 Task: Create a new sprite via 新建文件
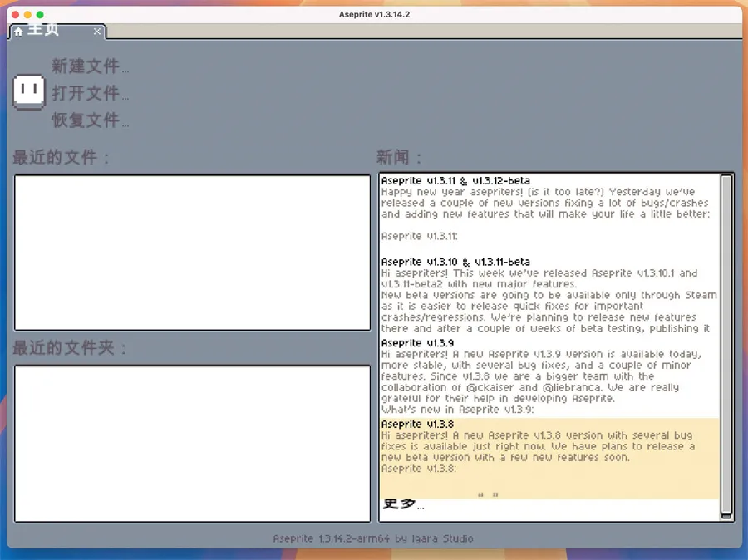[x=90, y=66]
